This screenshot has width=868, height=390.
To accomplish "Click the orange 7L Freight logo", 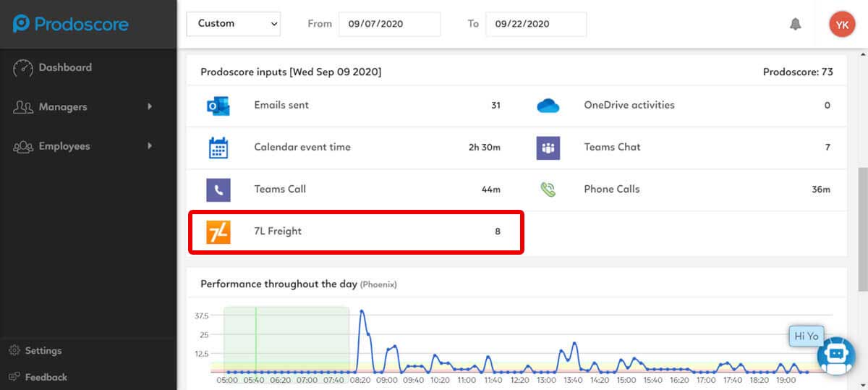I will coord(218,232).
